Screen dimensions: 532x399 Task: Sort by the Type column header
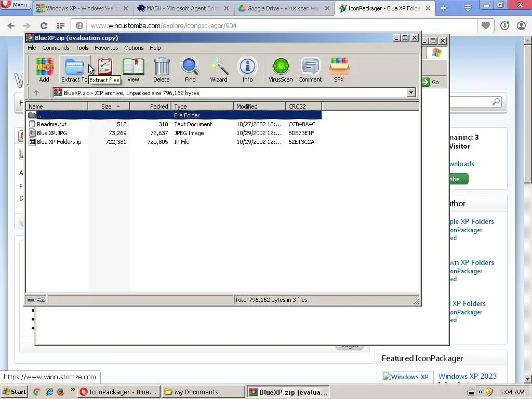202,106
